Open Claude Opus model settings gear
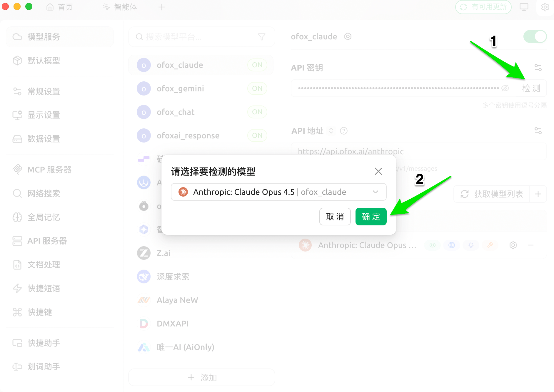The width and height of the screenshot is (554, 392). 513,245
